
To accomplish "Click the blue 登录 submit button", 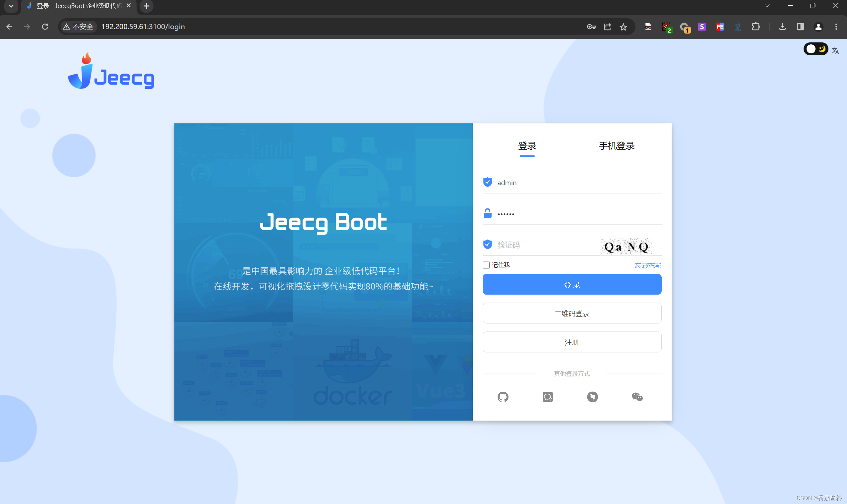I will [x=572, y=284].
